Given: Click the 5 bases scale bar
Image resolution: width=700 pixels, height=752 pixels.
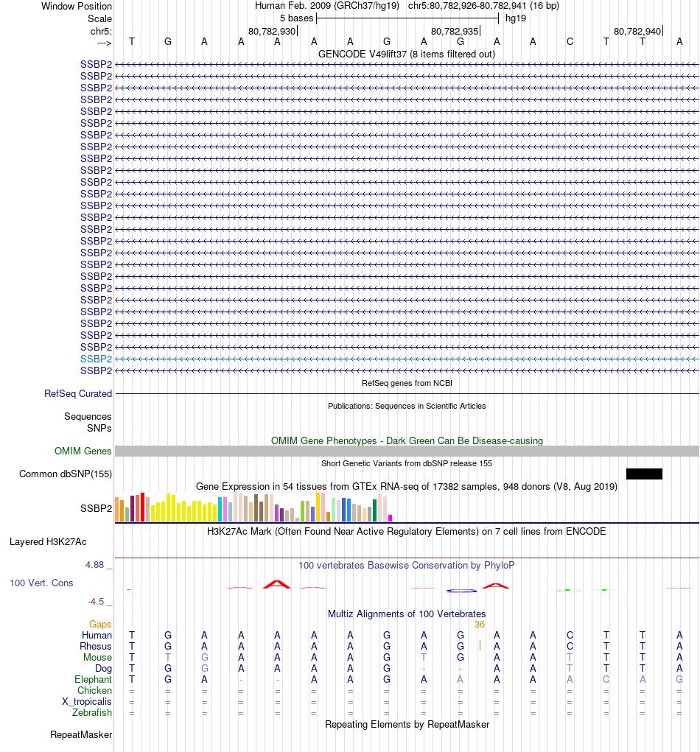Looking at the screenshot, I should (x=407, y=18).
